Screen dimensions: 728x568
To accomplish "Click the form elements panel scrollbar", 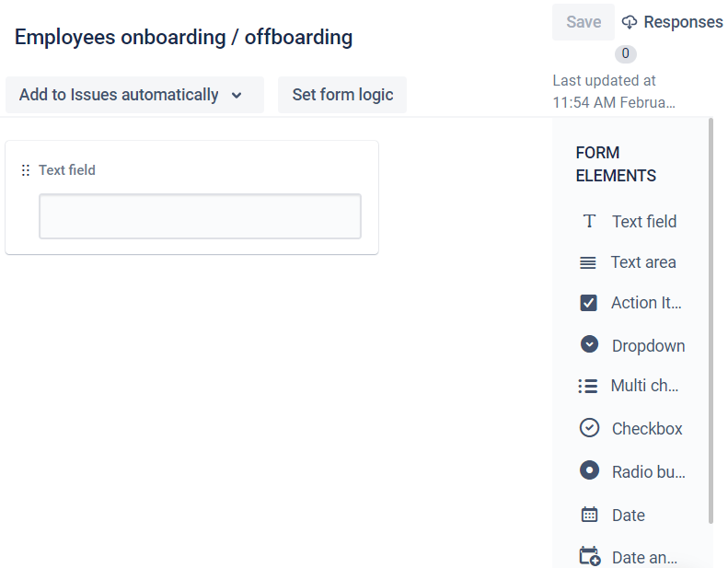I will pos(710,322).
